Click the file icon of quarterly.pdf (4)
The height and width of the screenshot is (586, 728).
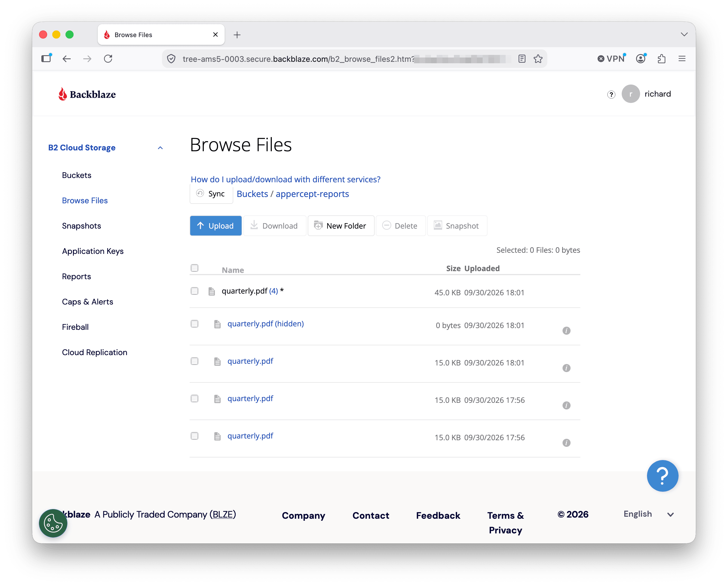pyautogui.click(x=212, y=291)
